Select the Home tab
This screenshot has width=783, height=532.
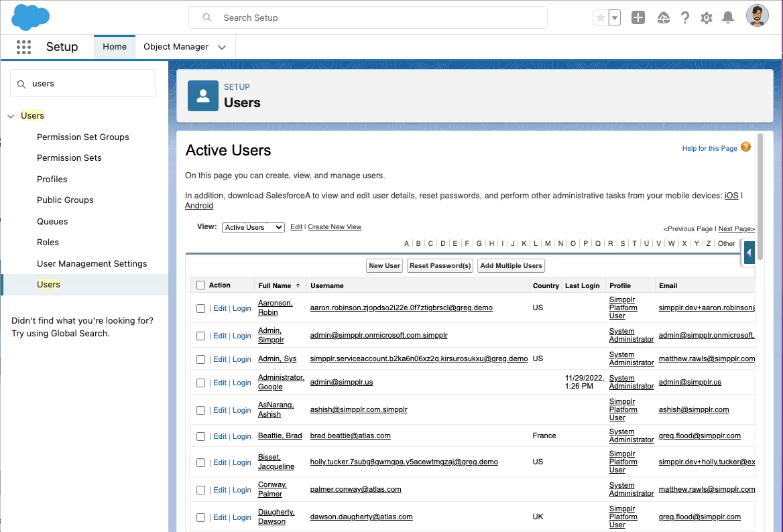114,47
